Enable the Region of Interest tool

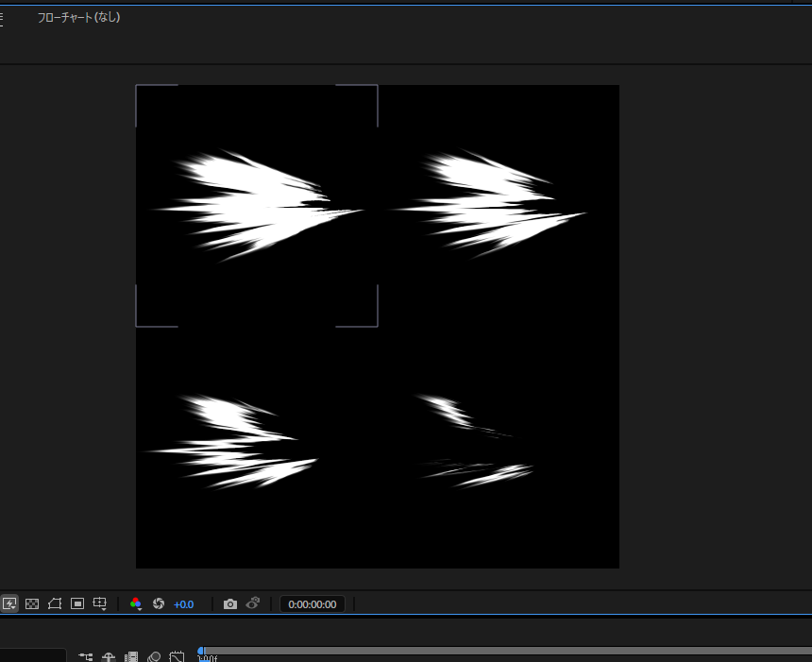(x=77, y=603)
